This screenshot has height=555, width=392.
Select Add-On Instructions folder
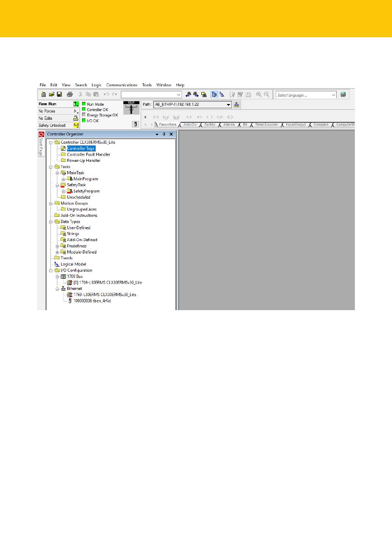click(79, 216)
